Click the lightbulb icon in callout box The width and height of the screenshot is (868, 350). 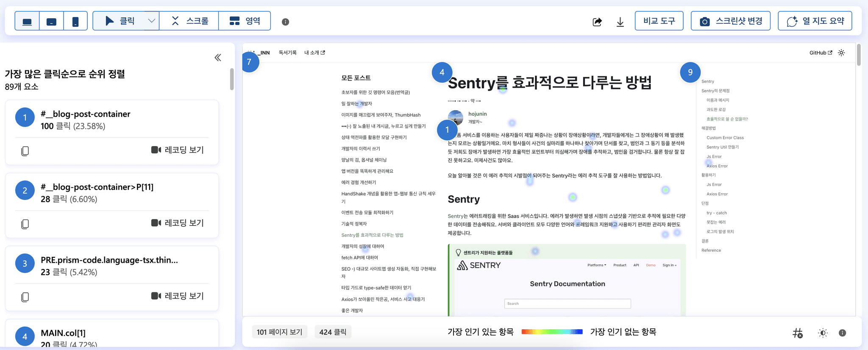pos(458,253)
